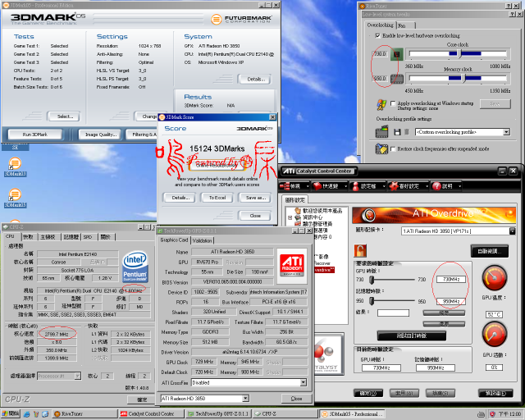Click the Futuremark orange logo in 3DMark05
The width and height of the screenshot is (525, 420).
pyautogui.click(x=217, y=19)
